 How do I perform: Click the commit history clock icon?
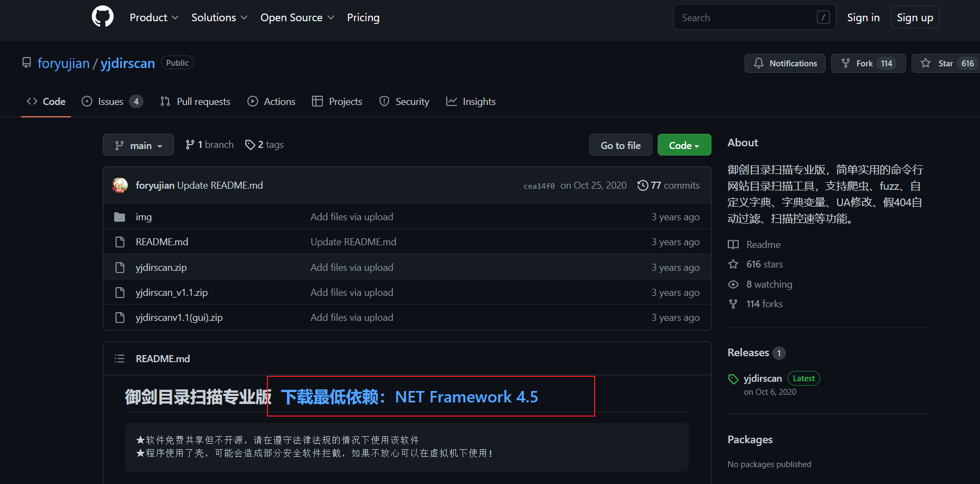[642, 185]
